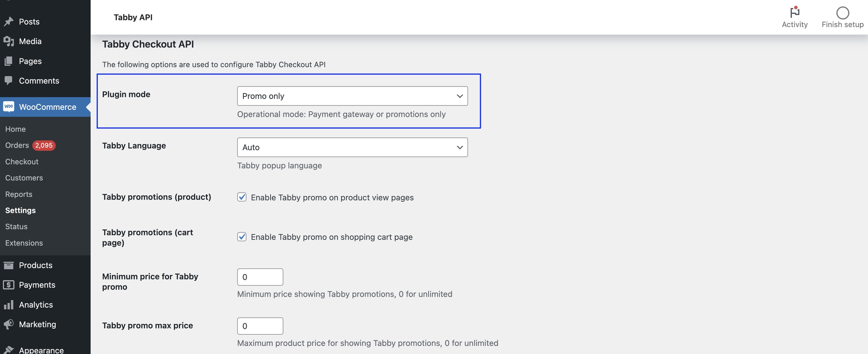Click the Minimum price for Tabby promo field
Image resolution: width=868 pixels, height=354 pixels.
[x=260, y=277]
